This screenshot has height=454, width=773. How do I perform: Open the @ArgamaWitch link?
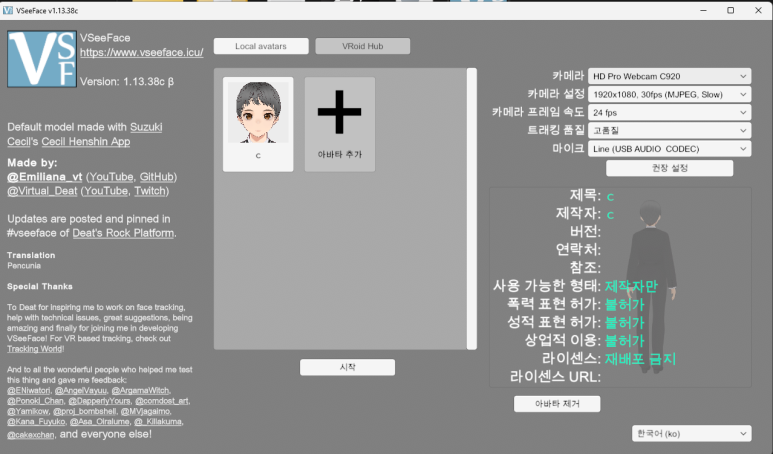141,390
